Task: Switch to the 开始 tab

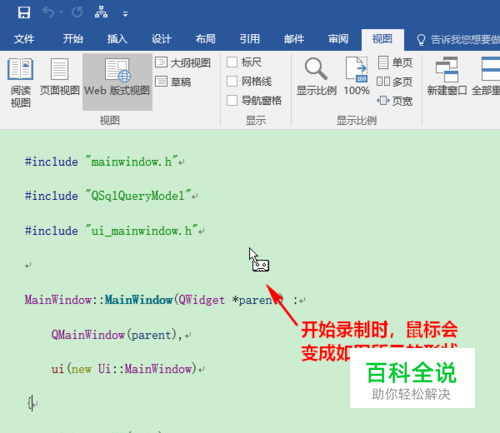Action: [73, 39]
